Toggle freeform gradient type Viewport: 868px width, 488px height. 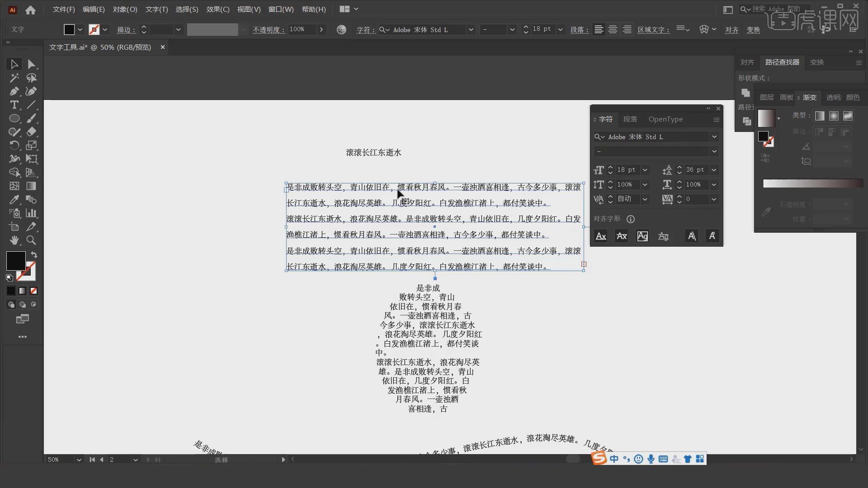848,116
